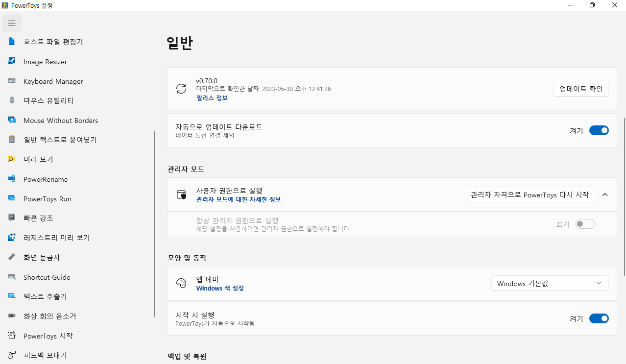626x364 pixels.
Task: Click the Keyboard Manager sidebar icon
Action: pos(12,81)
